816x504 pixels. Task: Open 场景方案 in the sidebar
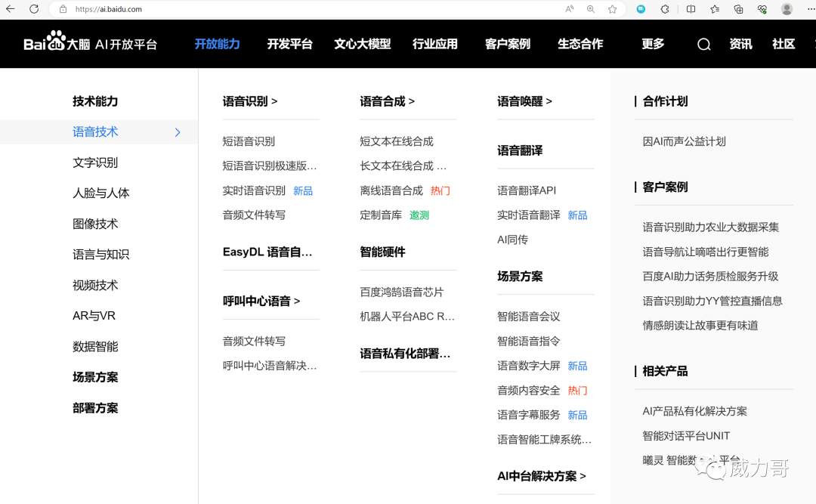click(95, 377)
